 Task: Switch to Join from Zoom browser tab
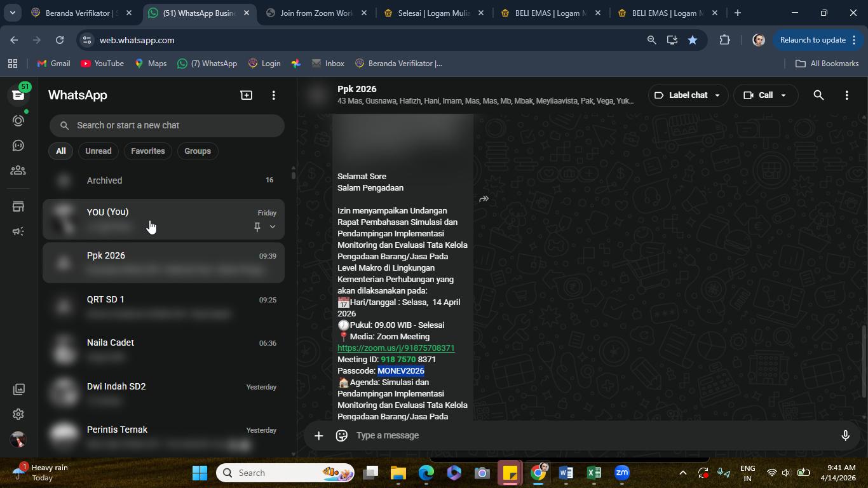coord(316,13)
